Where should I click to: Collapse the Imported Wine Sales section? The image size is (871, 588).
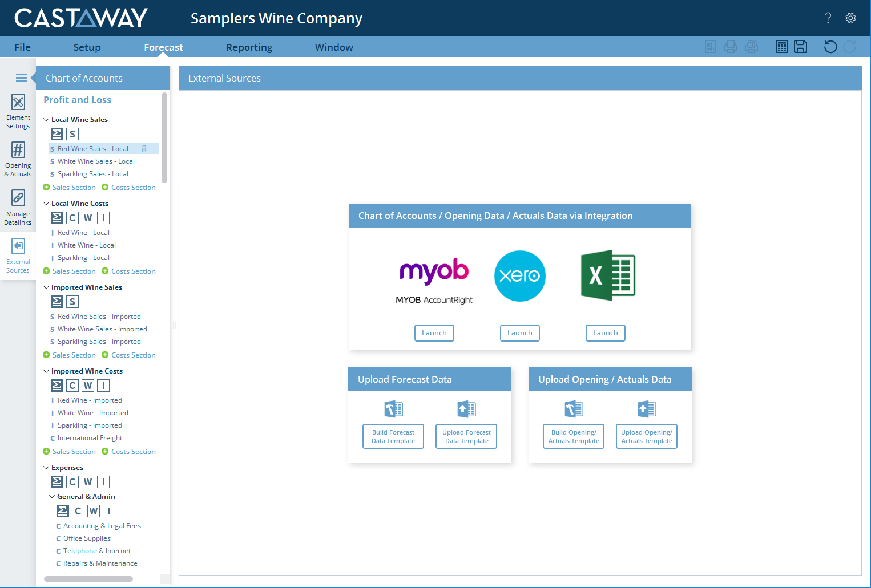click(46, 287)
